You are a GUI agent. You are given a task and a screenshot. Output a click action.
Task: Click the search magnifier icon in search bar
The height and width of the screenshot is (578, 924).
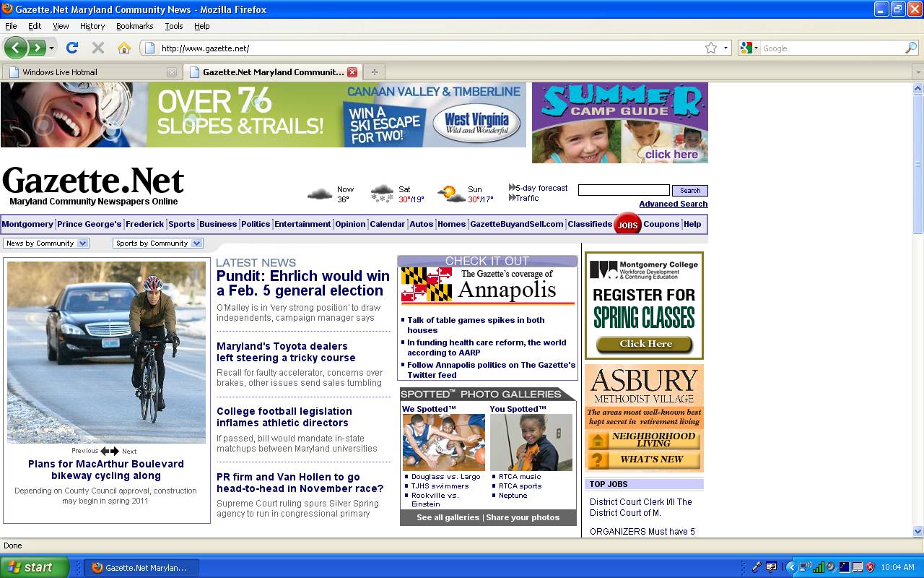point(911,48)
